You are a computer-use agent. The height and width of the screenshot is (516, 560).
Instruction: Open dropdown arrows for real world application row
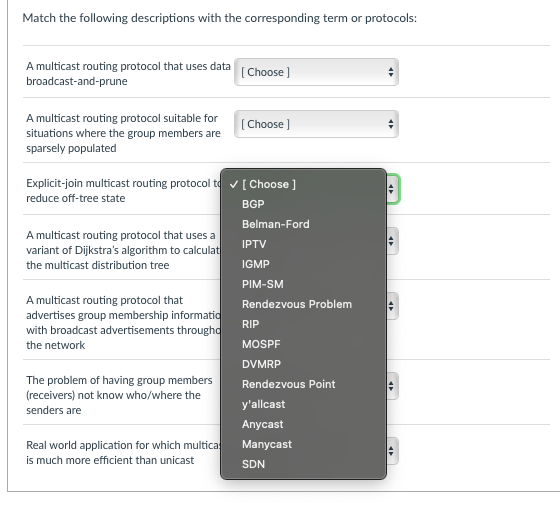391,451
